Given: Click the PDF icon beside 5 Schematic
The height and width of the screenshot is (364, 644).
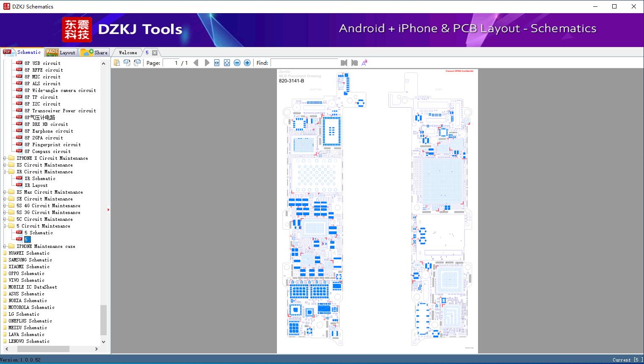Looking at the screenshot, I should [19, 233].
